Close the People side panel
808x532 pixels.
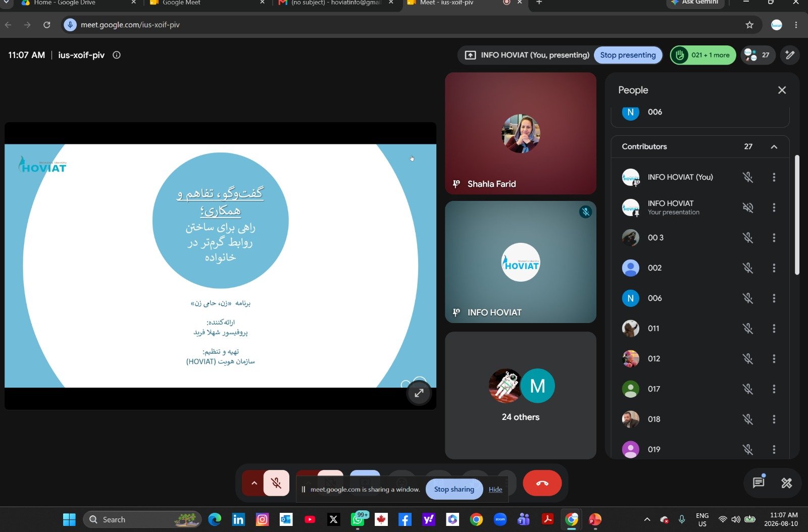point(782,90)
